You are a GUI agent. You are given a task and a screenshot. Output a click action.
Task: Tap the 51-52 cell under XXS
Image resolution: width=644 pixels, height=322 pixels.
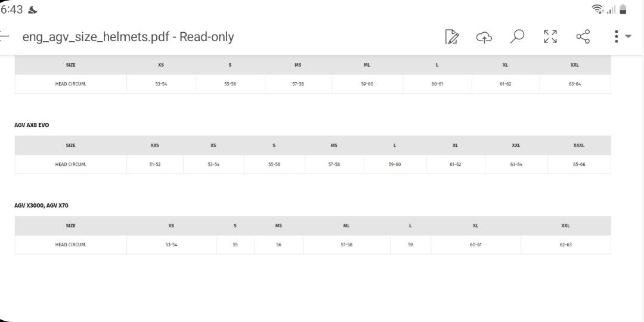155,165
